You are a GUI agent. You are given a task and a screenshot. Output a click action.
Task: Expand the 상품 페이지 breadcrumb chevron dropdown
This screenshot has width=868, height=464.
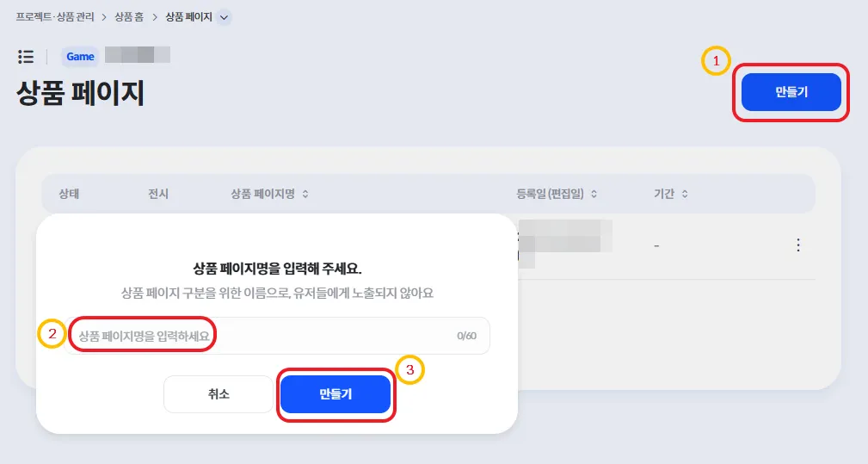(225, 17)
